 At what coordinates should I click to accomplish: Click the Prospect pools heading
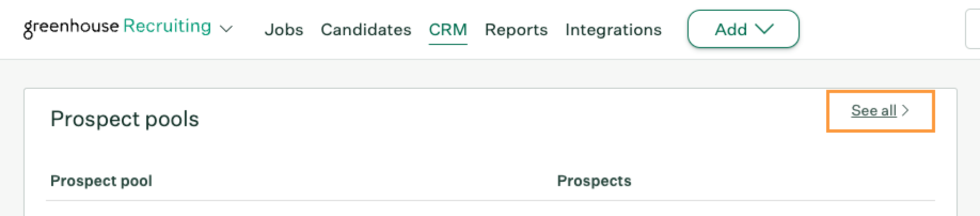124,119
